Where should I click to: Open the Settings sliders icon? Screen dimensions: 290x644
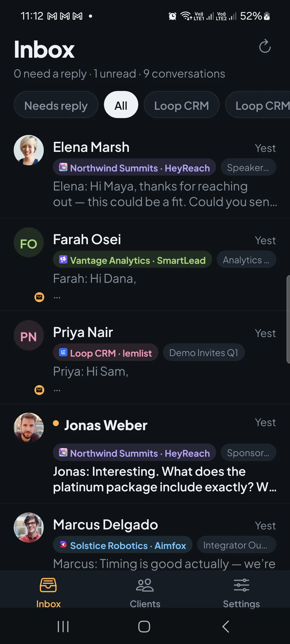click(241, 585)
